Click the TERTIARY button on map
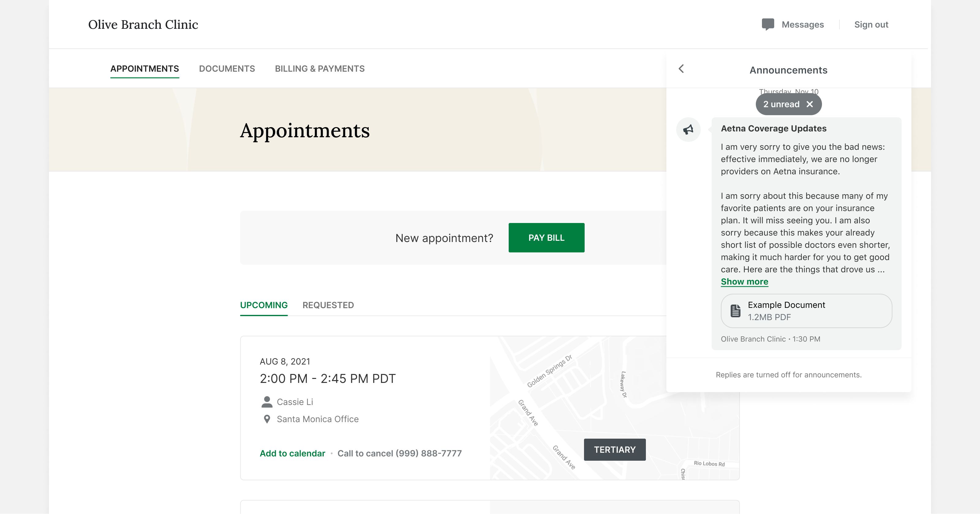This screenshot has width=980, height=514. [x=614, y=450]
